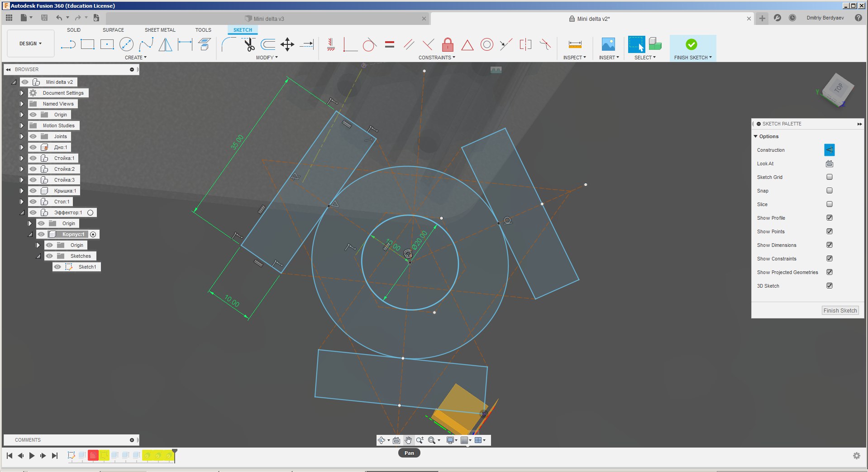868x472 pixels.
Task: Open Dmitriy Berdyaev account menu
Action: click(825, 18)
